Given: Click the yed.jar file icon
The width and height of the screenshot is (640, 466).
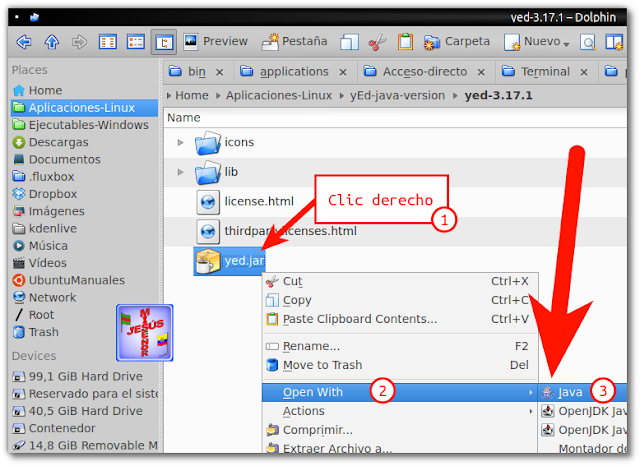Looking at the screenshot, I should coord(208,261).
